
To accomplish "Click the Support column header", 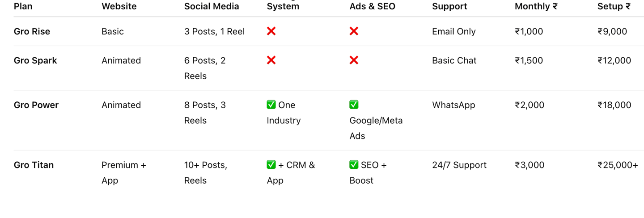I will pyautogui.click(x=449, y=6).
